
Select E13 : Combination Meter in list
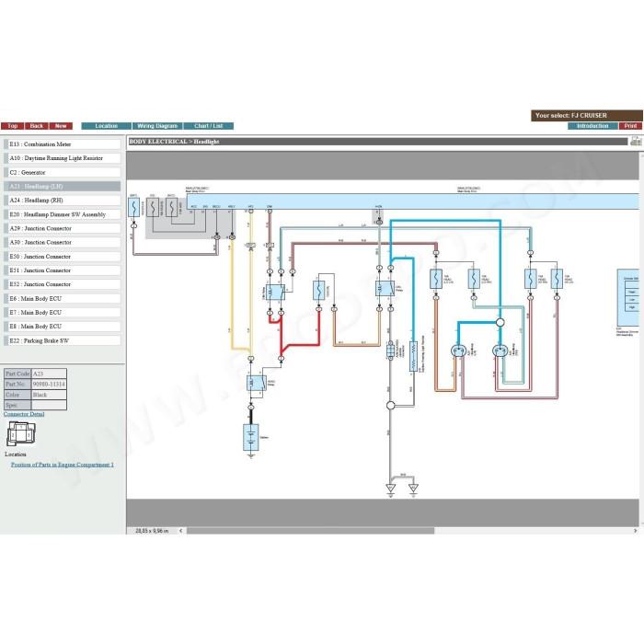pyautogui.click(x=62, y=144)
